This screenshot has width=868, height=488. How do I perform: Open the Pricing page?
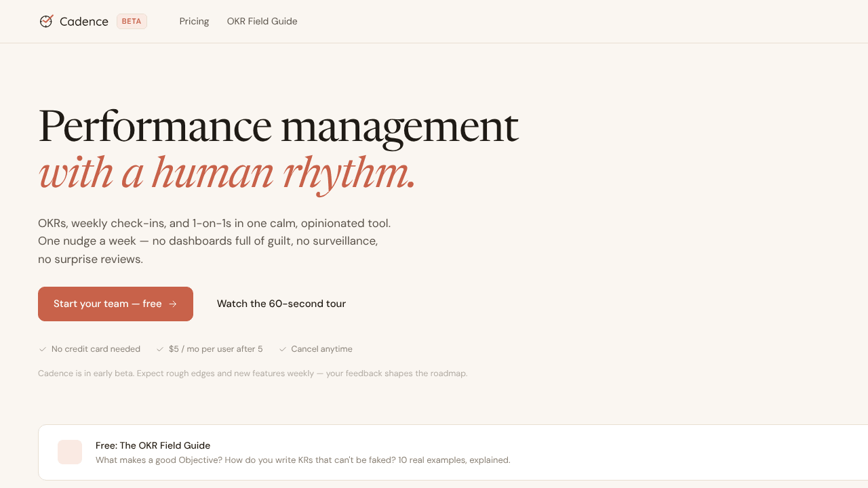[x=194, y=21]
